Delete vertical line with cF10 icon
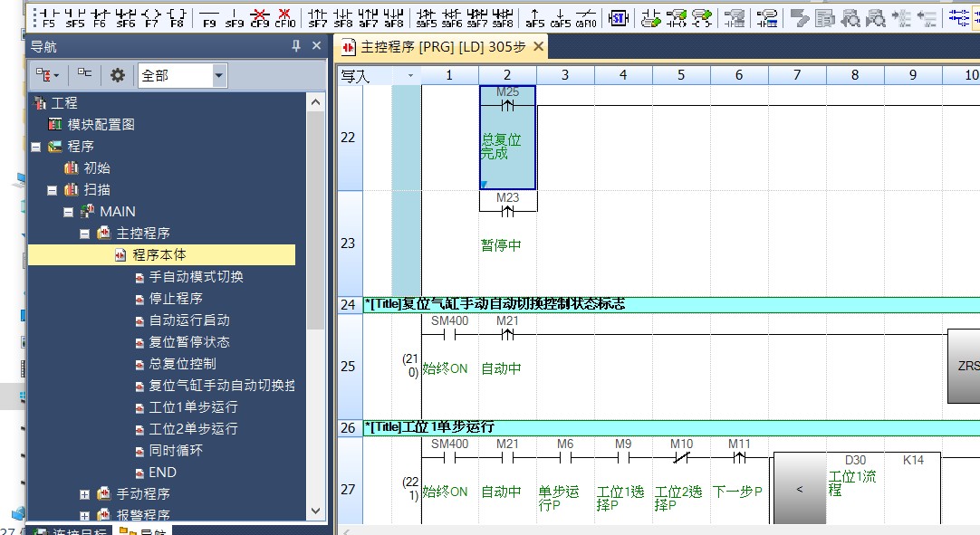This screenshot has width=980, height=535. 285,18
